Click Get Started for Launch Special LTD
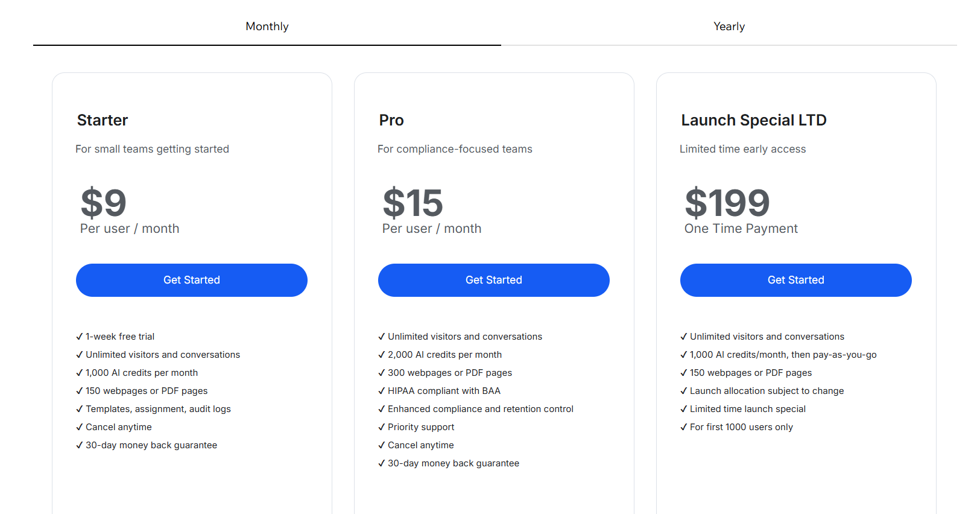 pyautogui.click(x=795, y=280)
